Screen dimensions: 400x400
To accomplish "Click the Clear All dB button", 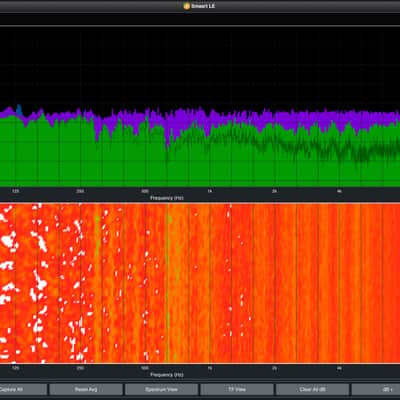I will [313, 389].
